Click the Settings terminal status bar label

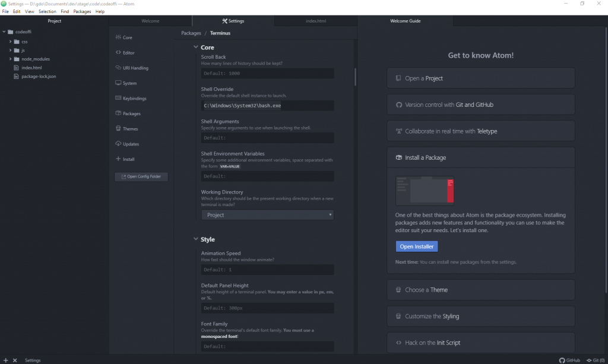click(x=33, y=360)
